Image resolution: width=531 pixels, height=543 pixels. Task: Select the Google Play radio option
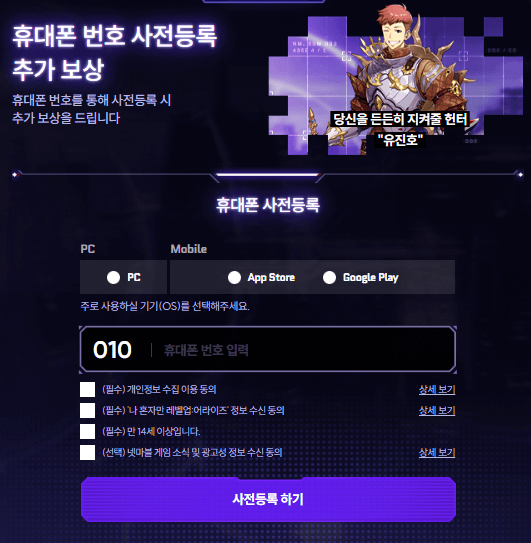329,277
